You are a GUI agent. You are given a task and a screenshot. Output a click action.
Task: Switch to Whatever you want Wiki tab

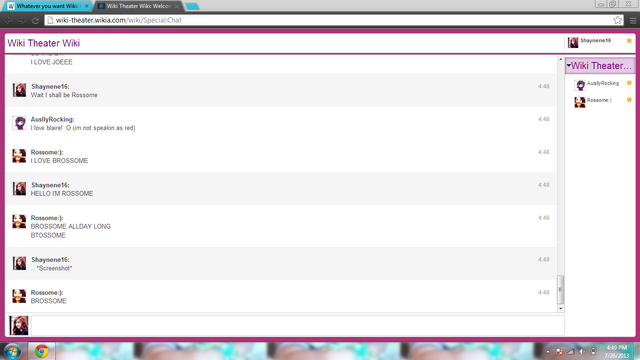tap(48, 6)
